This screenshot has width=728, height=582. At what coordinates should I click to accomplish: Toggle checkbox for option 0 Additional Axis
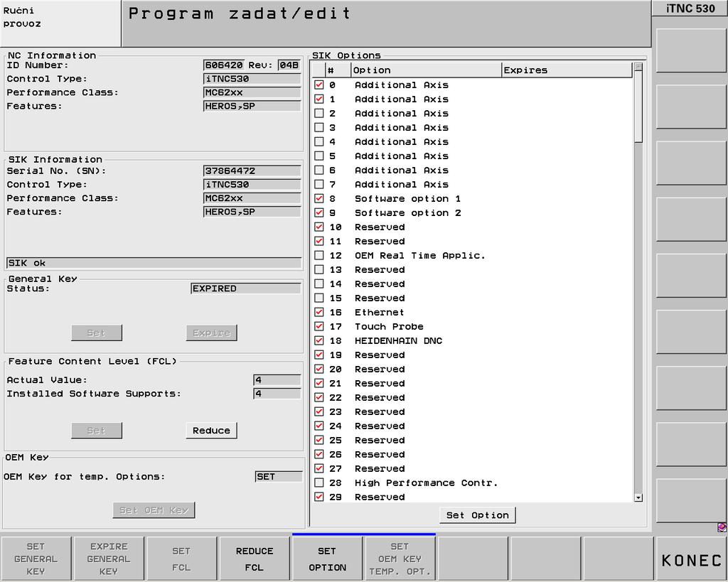[x=319, y=85]
